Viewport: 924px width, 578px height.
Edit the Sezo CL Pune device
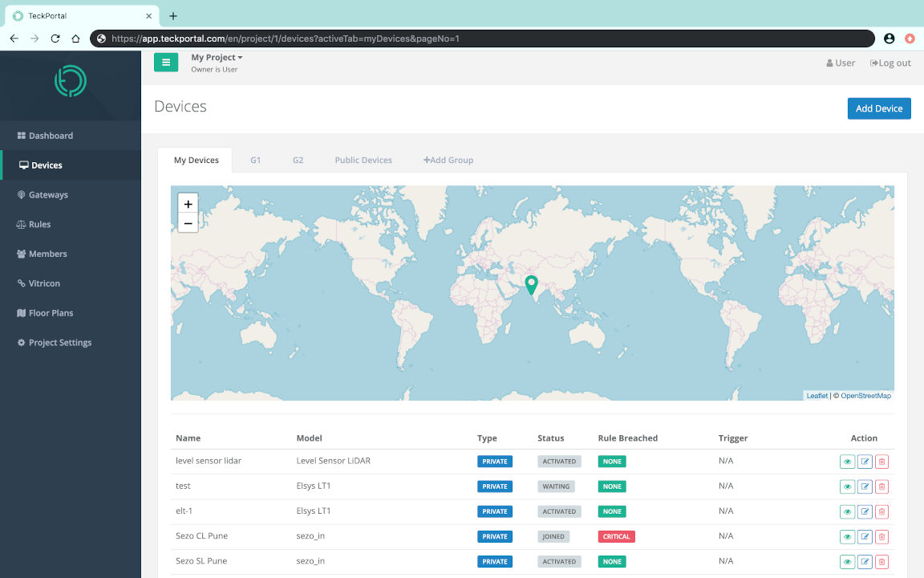(x=865, y=537)
